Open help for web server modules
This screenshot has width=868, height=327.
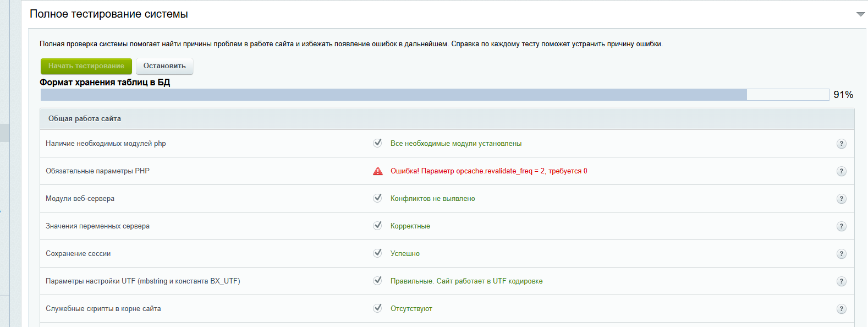[x=841, y=199]
